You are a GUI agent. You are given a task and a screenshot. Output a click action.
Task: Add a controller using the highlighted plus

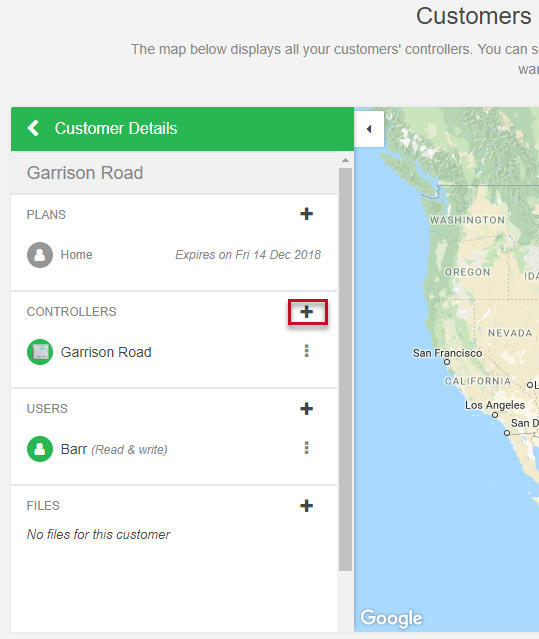[307, 312]
